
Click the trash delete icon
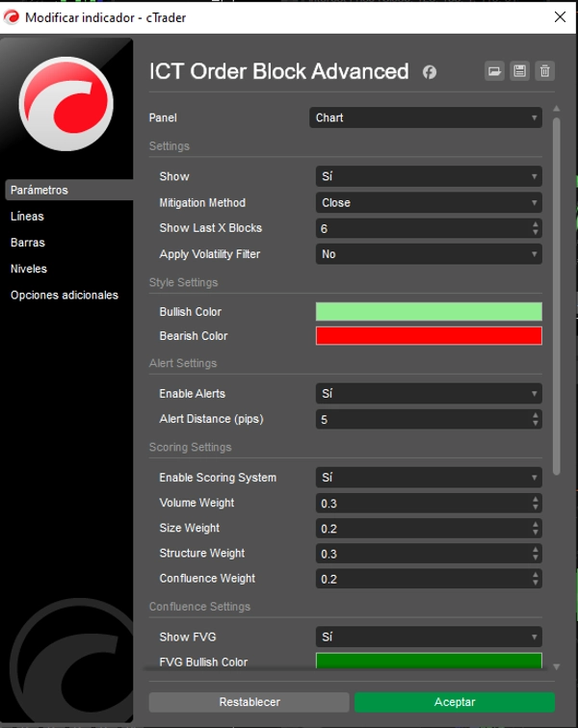point(545,71)
